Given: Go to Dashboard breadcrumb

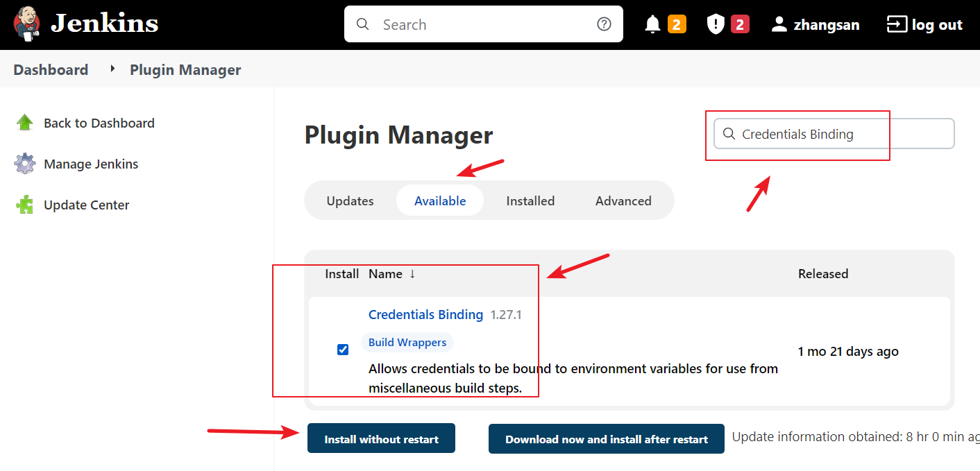Looking at the screenshot, I should click(x=51, y=69).
